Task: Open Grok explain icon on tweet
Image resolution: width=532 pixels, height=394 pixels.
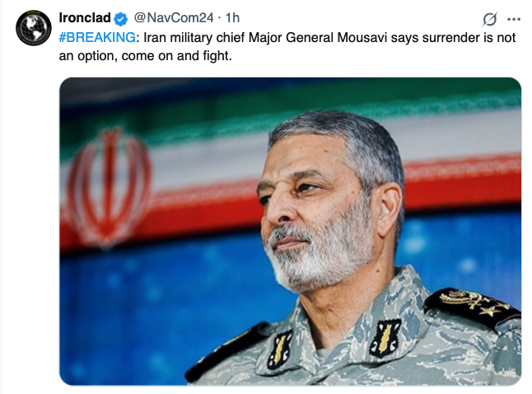Action: pos(489,19)
